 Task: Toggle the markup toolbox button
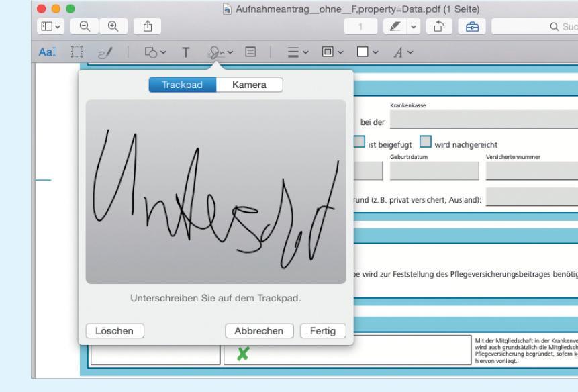pos(472,27)
